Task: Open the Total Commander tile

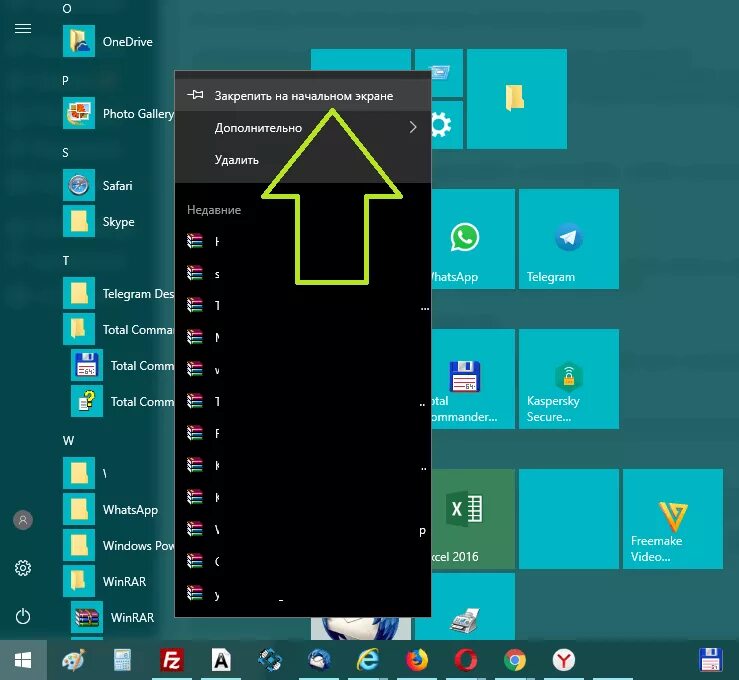Action: [x=473, y=379]
